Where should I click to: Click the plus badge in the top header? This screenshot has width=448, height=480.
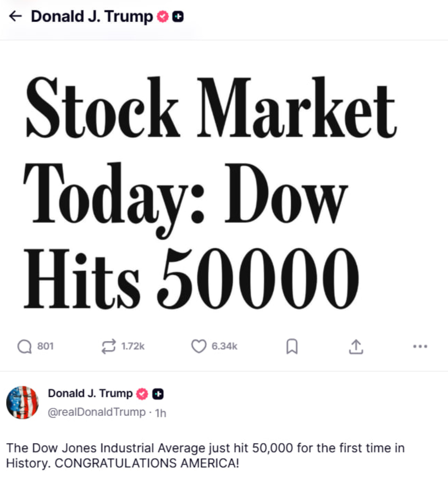[x=178, y=17]
